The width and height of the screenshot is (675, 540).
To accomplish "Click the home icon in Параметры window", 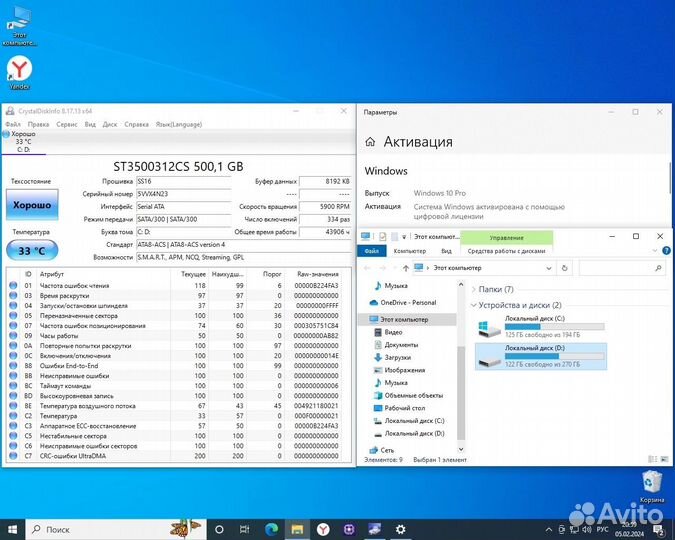I will pyautogui.click(x=370, y=142).
